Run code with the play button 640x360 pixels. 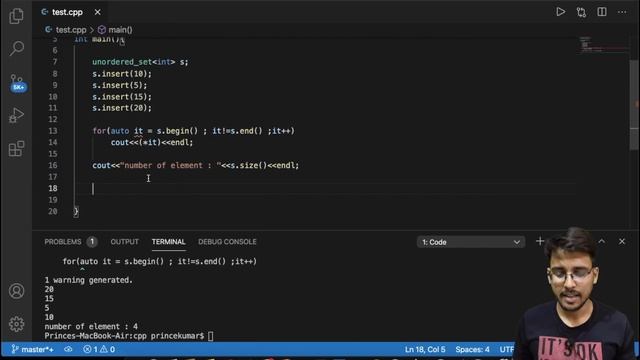pos(560,12)
